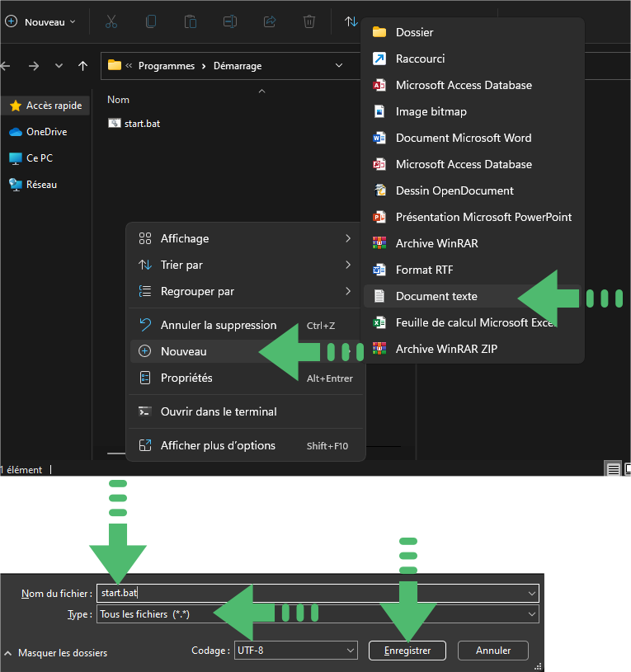Click the Cut scissors icon

[111, 21]
